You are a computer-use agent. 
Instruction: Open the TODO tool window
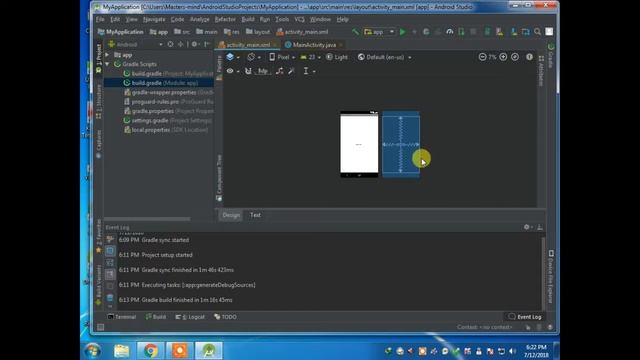[x=225, y=317]
